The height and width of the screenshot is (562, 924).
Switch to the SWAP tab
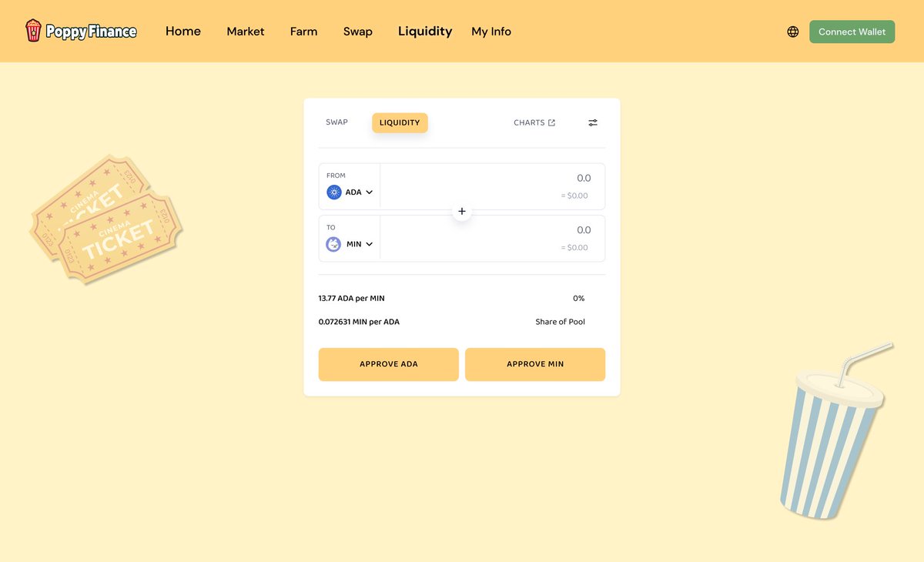(336, 122)
